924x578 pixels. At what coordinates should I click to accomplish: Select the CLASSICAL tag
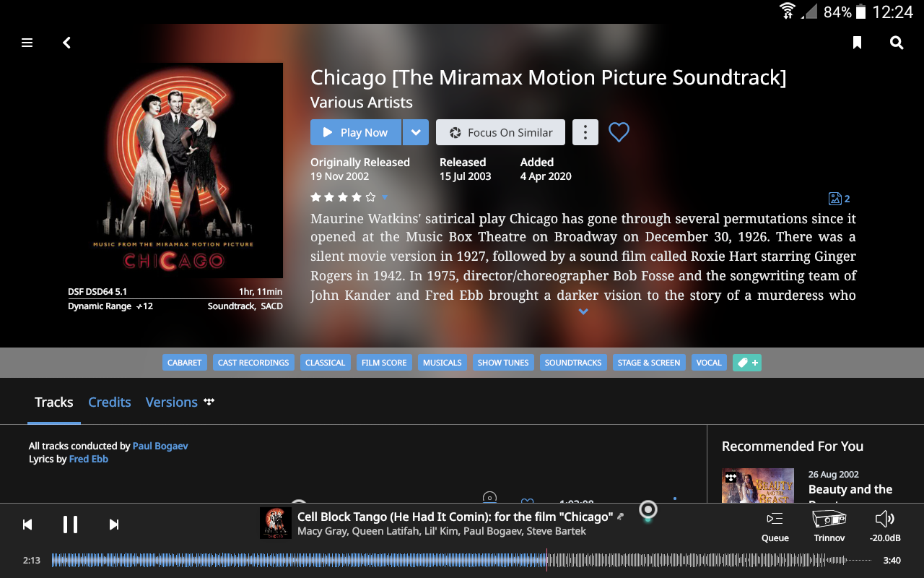click(325, 363)
